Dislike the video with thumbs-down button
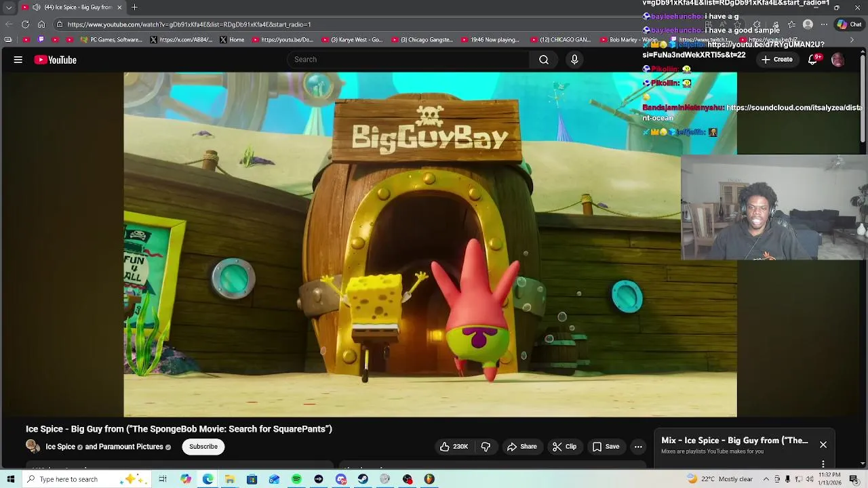868x488 pixels. pyautogui.click(x=486, y=447)
